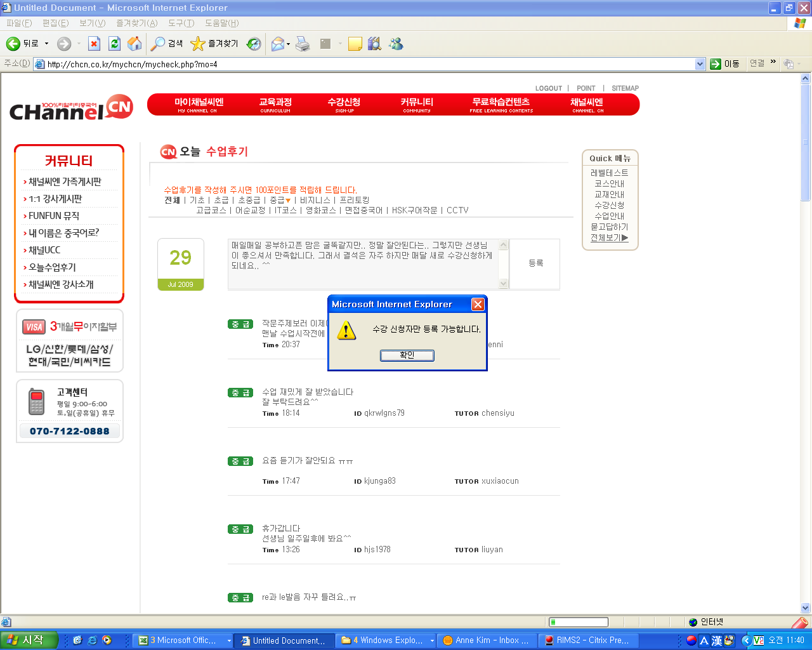The width and height of the screenshot is (812, 650).
Task: Click the Stop loading icon in toolbar
Action: [94, 44]
